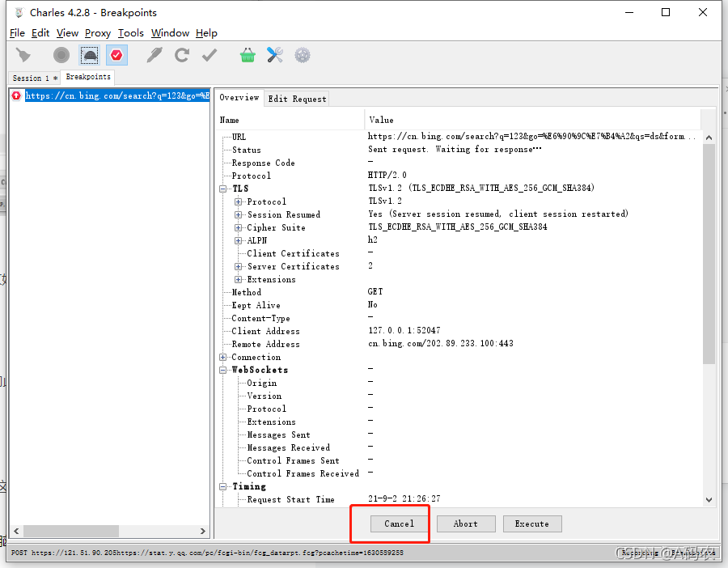Click the repeat request refresh icon
728x568 pixels.
pyautogui.click(x=181, y=55)
